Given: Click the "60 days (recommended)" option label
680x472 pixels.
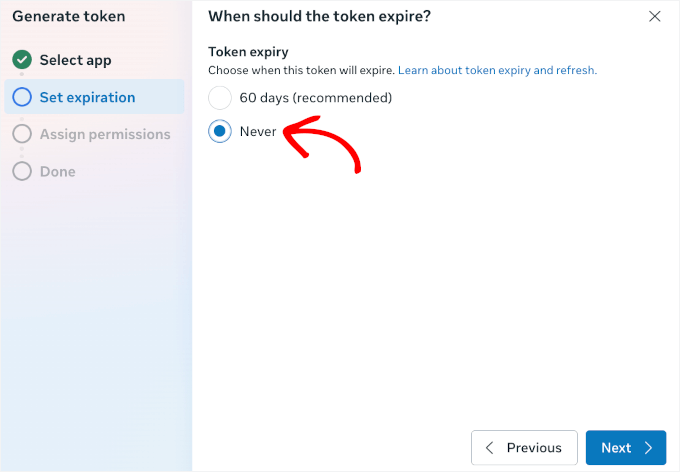Looking at the screenshot, I should (315, 98).
